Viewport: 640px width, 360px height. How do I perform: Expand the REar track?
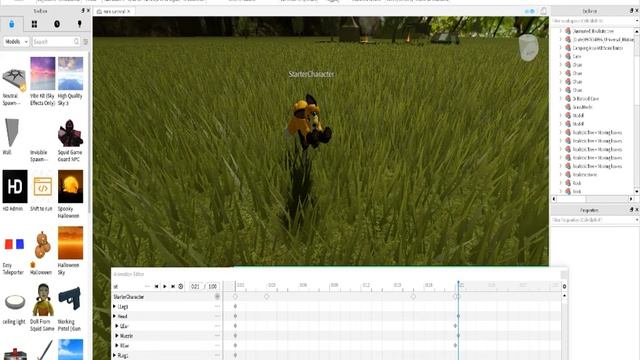point(117,345)
